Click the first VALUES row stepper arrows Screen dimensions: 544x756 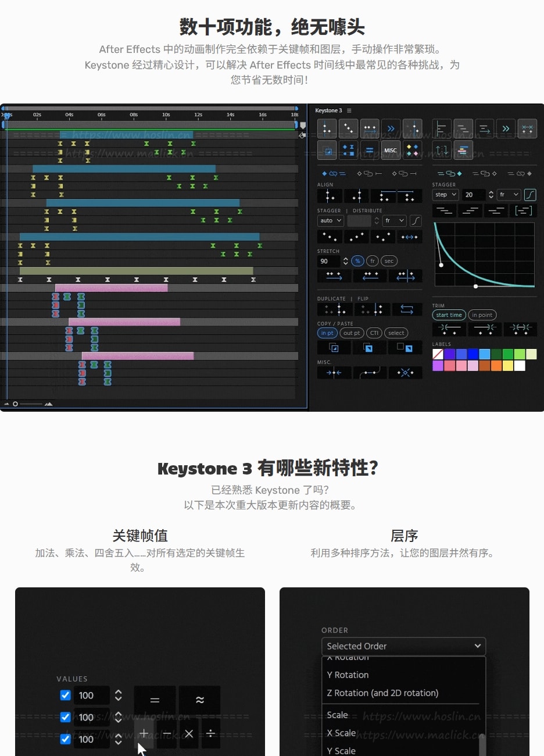[119, 696]
